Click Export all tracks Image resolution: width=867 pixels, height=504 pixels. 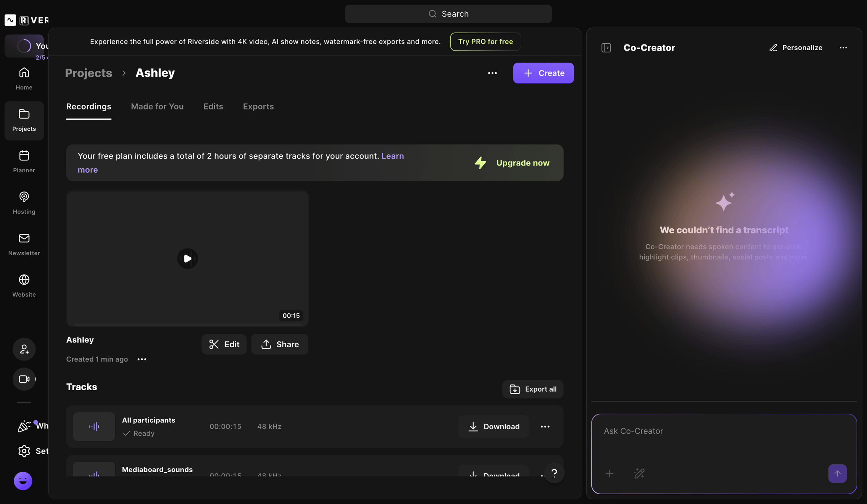coord(533,389)
